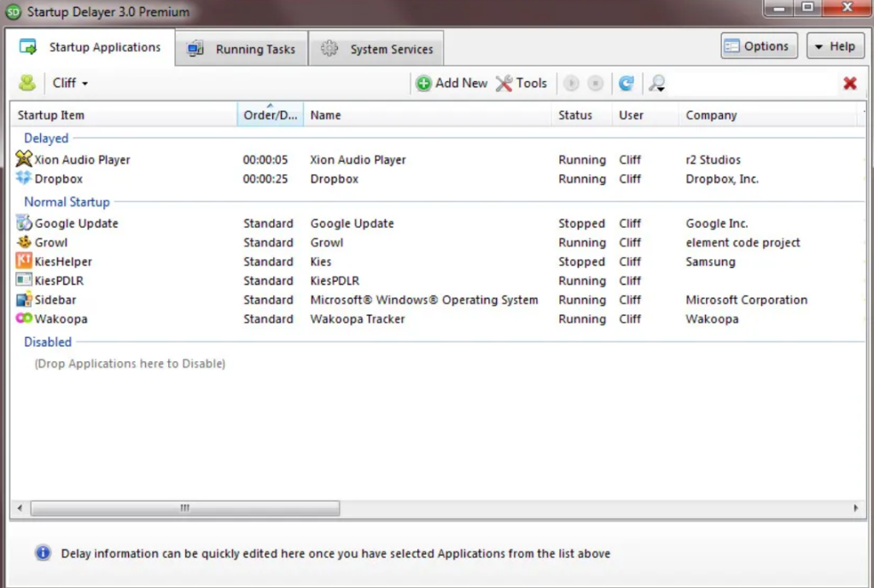Click the Disabled group header

[x=48, y=341]
